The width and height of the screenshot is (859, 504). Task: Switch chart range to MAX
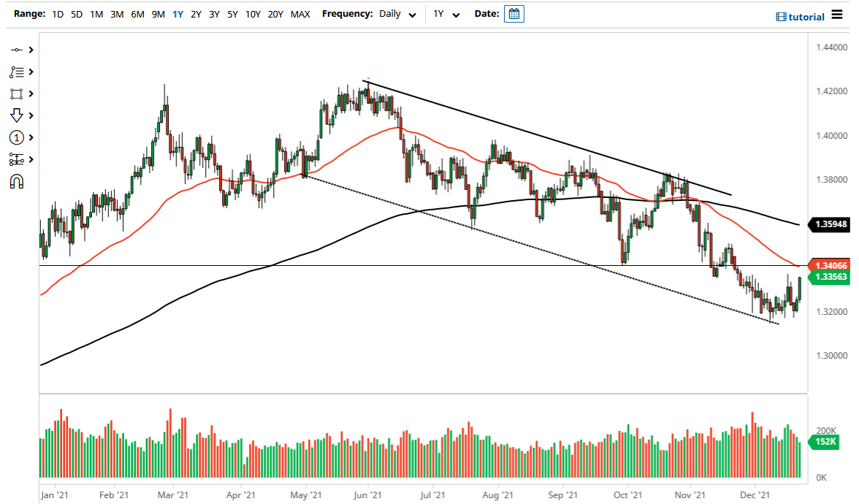(x=300, y=14)
